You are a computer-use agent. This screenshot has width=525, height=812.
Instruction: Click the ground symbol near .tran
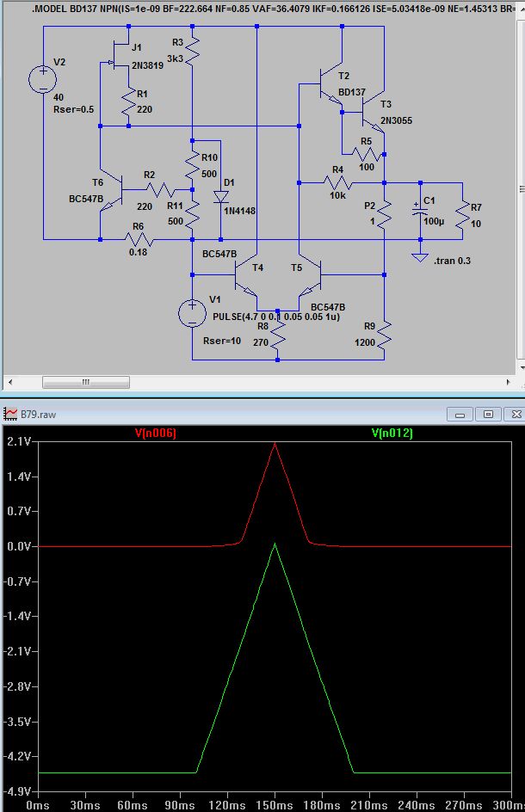tap(420, 256)
